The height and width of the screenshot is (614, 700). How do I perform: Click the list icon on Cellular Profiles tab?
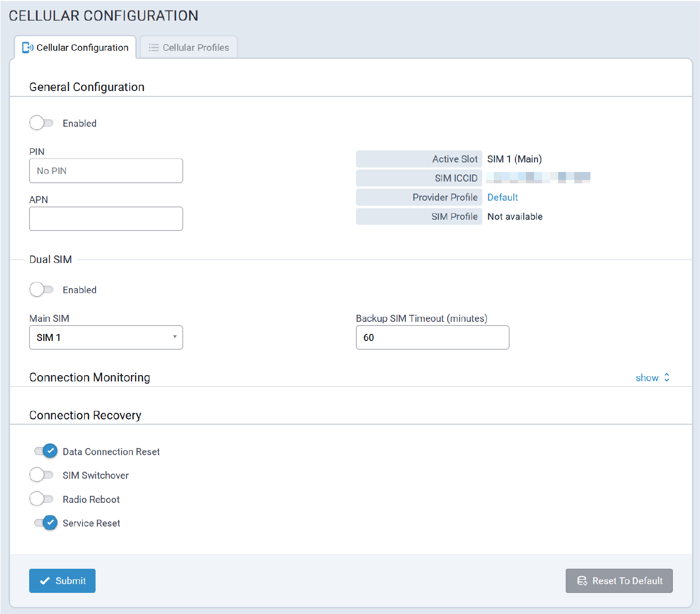(154, 48)
